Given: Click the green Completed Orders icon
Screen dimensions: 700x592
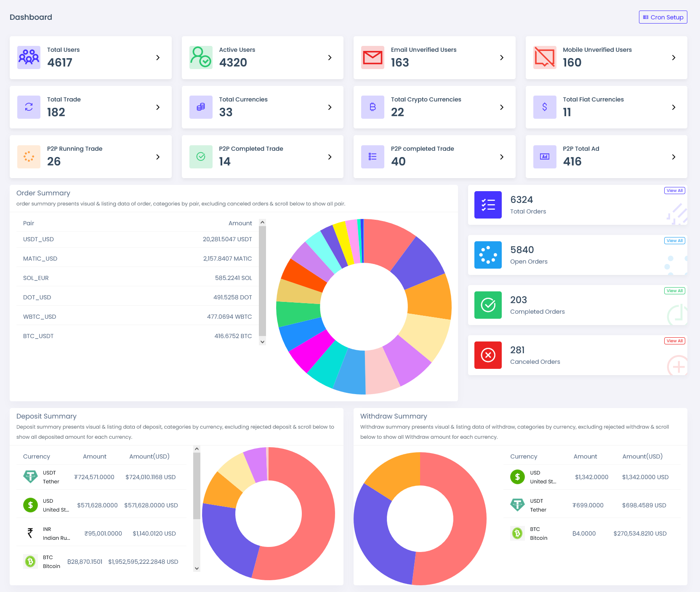Looking at the screenshot, I should pyautogui.click(x=488, y=305).
